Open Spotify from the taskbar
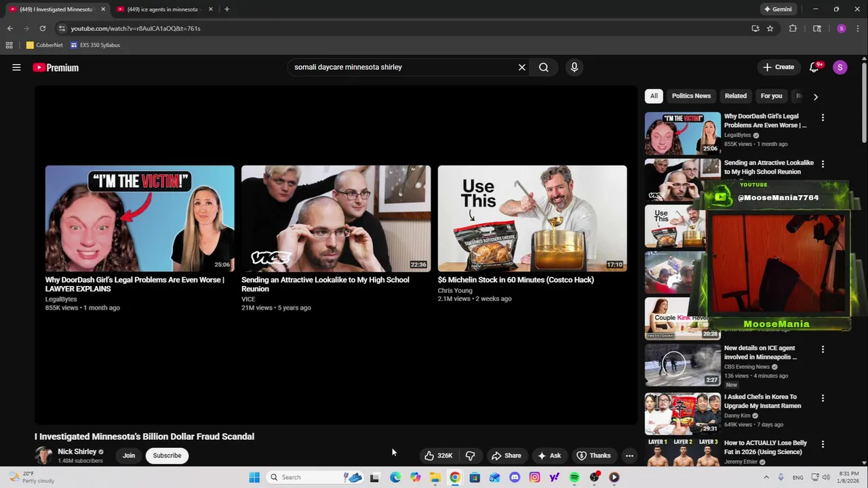 pos(574,477)
